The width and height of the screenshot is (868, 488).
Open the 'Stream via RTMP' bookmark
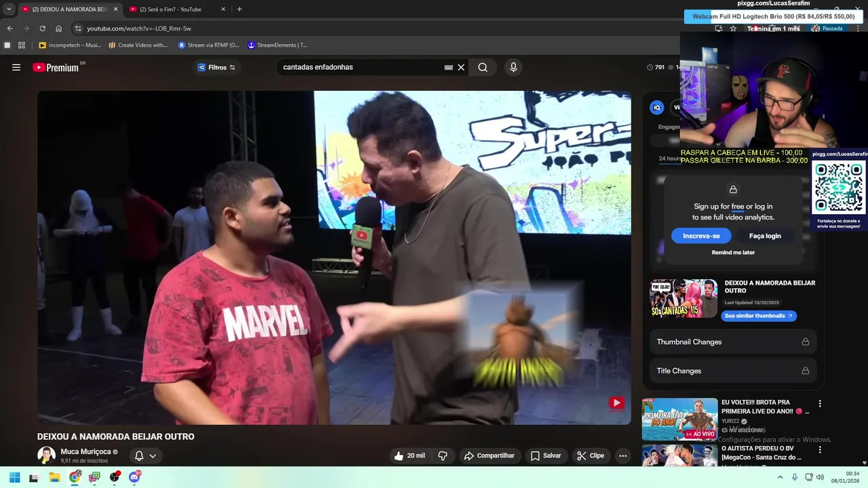pyautogui.click(x=209, y=45)
